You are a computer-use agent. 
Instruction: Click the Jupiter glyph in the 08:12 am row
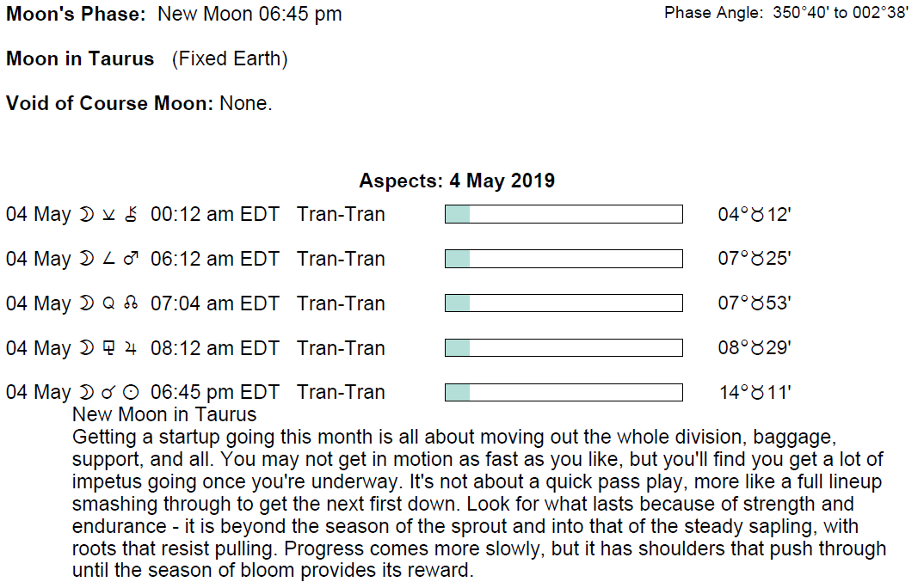pos(131,349)
